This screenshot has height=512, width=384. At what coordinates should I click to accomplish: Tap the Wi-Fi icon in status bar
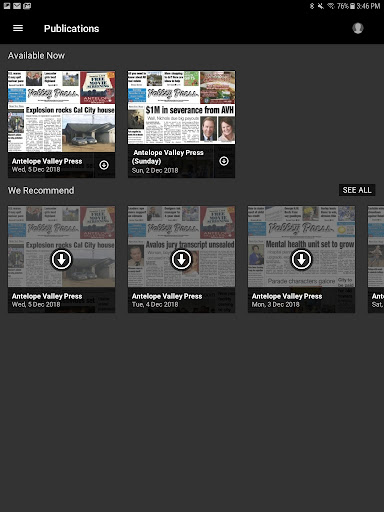tap(331, 6)
